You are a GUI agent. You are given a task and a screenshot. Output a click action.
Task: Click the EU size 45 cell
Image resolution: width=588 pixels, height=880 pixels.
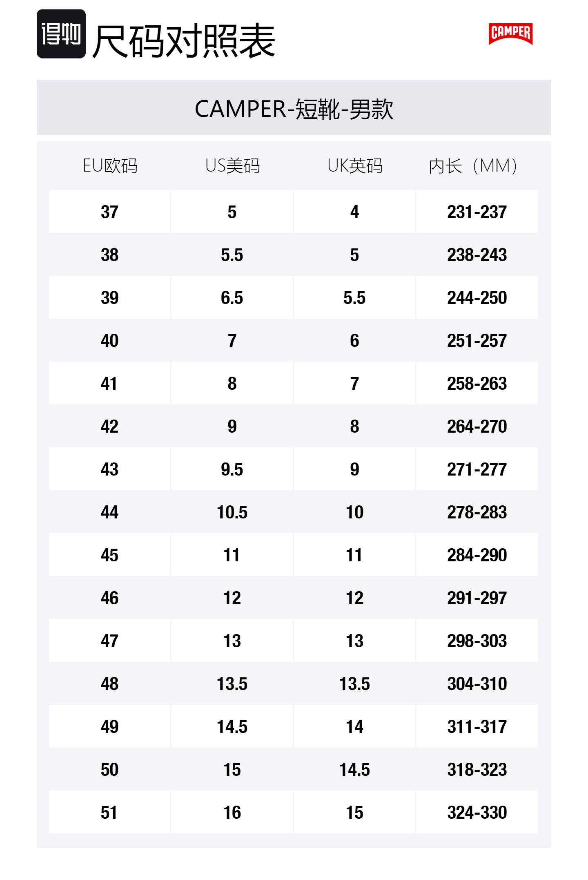coord(110,555)
